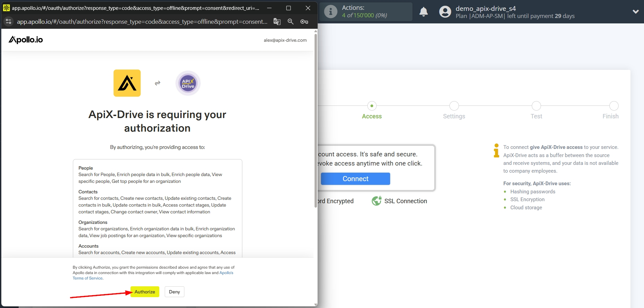644x308 pixels.
Task: Click the Actions info icon
Action: click(x=330, y=11)
